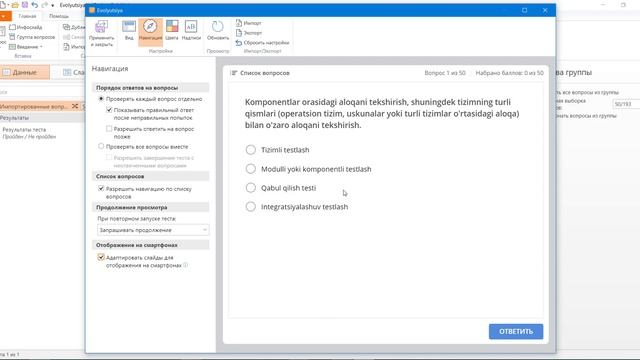Click Сбросить настройки (reset settings)

[262, 42]
